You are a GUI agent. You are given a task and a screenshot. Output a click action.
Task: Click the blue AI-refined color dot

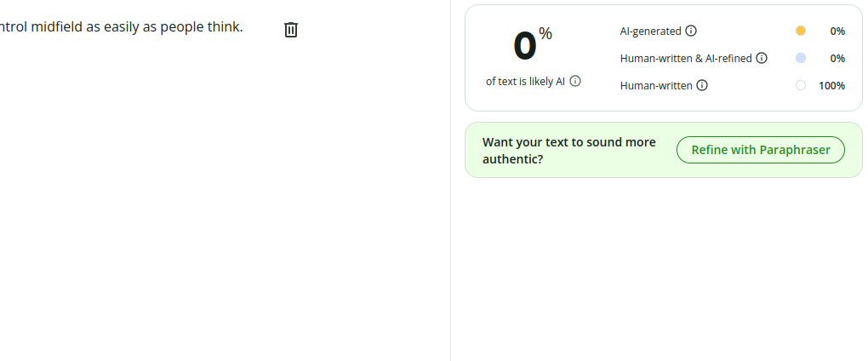click(801, 58)
